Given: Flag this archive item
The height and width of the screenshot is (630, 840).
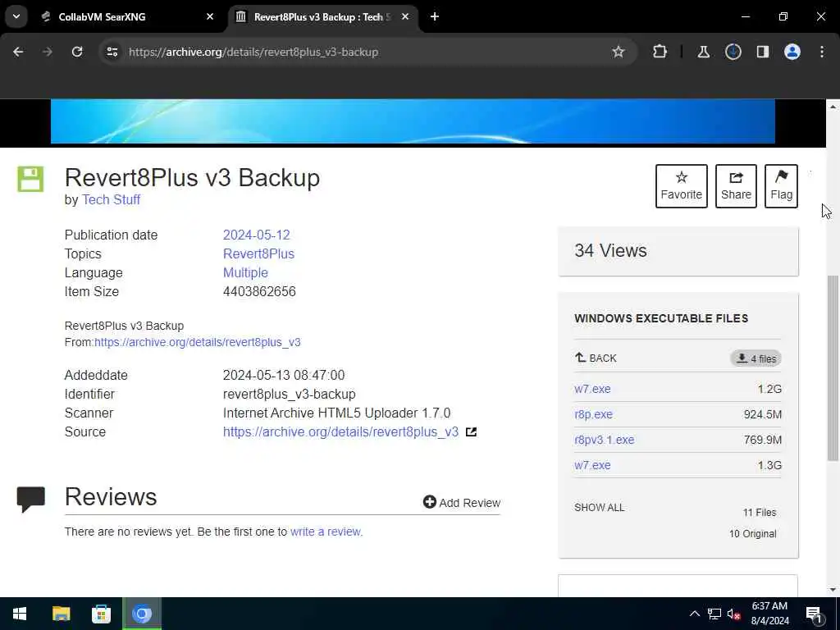Looking at the screenshot, I should 781,186.
